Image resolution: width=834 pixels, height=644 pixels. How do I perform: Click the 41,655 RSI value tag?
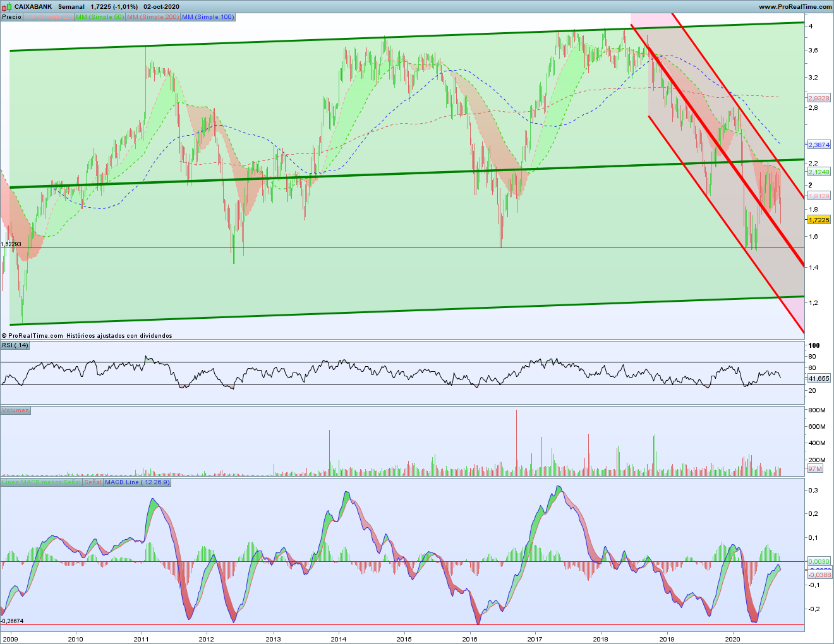pos(819,378)
